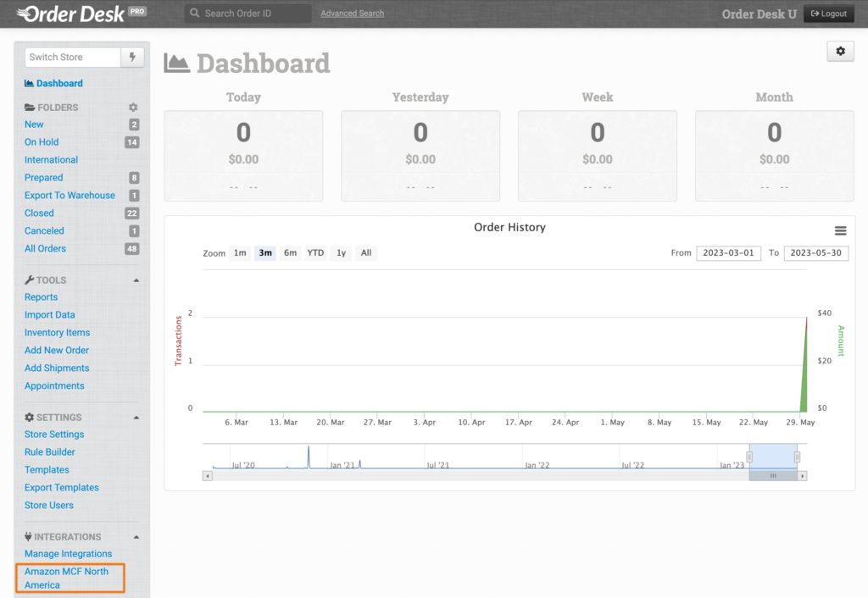Open the Inventory Items menu item
The height and width of the screenshot is (598, 868).
coord(57,333)
